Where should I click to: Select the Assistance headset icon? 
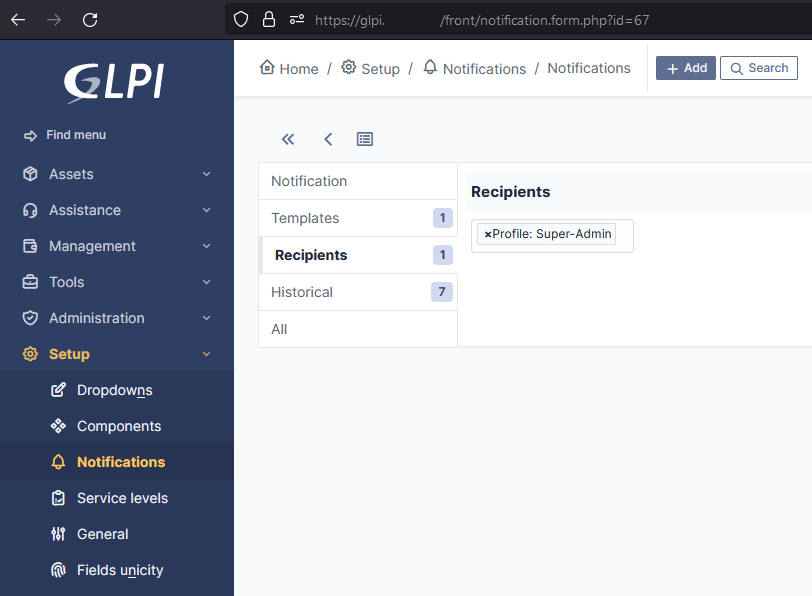[31, 209]
